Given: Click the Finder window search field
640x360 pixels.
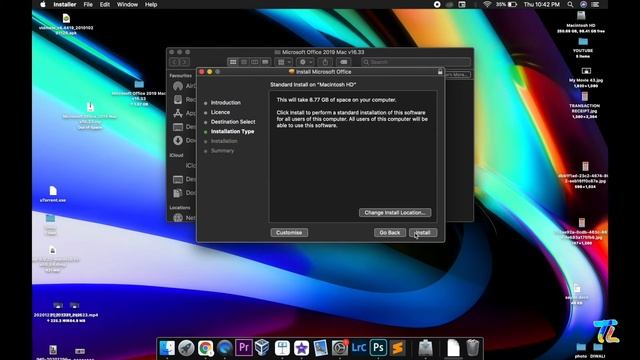Looking at the screenshot, I should (416, 62).
